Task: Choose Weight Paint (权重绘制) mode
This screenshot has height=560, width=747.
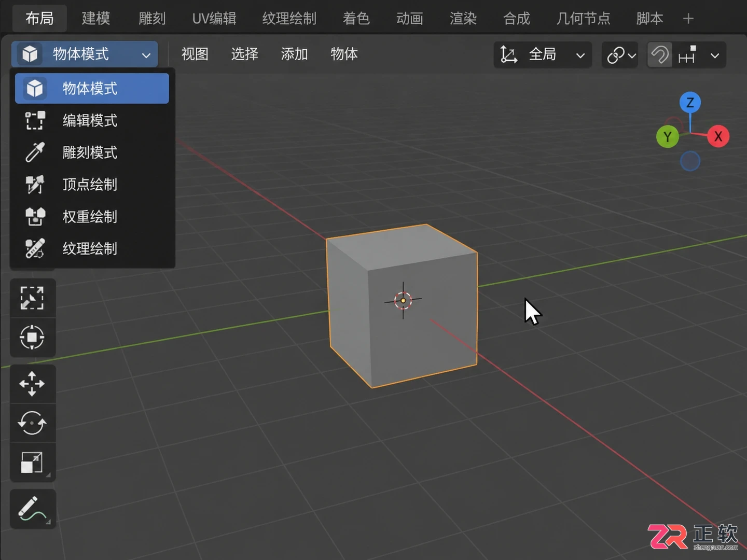Action: [92, 217]
